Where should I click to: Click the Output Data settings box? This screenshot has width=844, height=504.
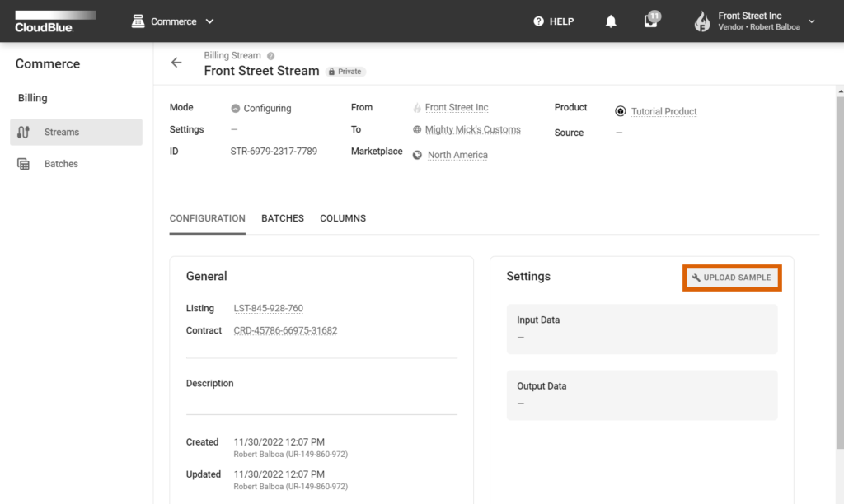pyautogui.click(x=641, y=394)
